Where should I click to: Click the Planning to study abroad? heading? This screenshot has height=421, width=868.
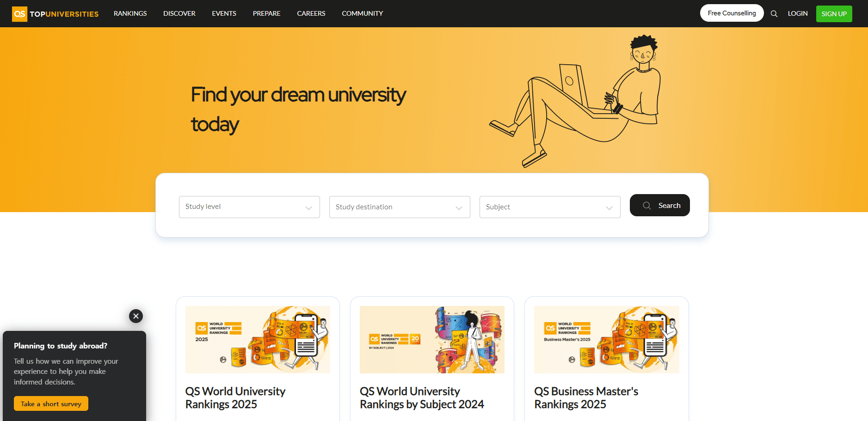[x=61, y=346]
